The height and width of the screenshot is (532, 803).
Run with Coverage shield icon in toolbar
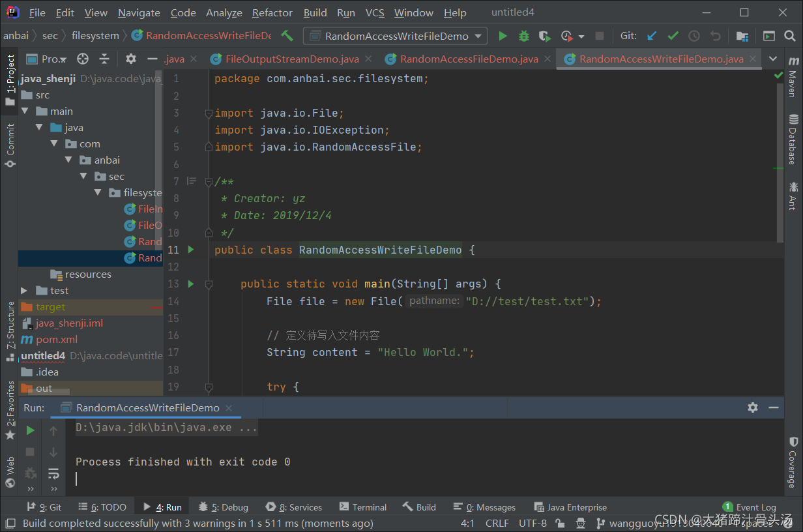545,36
